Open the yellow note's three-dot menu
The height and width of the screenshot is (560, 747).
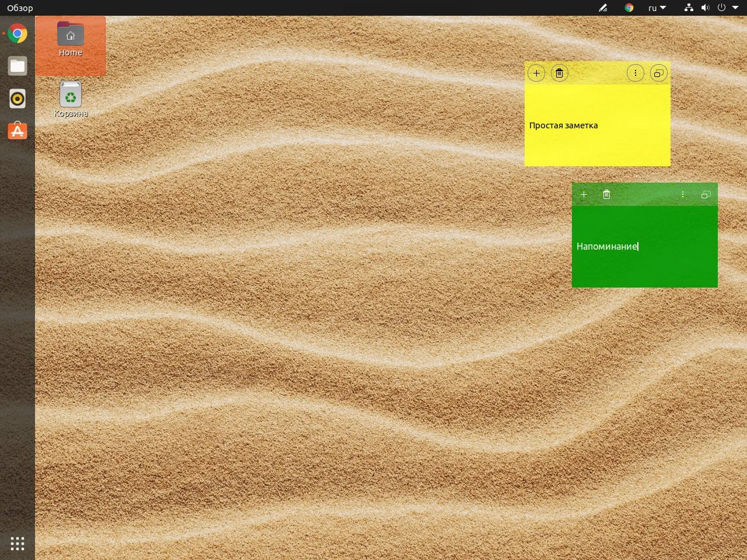click(636, 73)
